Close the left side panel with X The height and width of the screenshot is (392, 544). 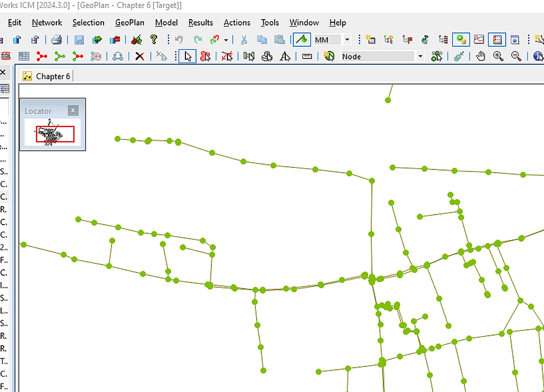coord(3,72)
